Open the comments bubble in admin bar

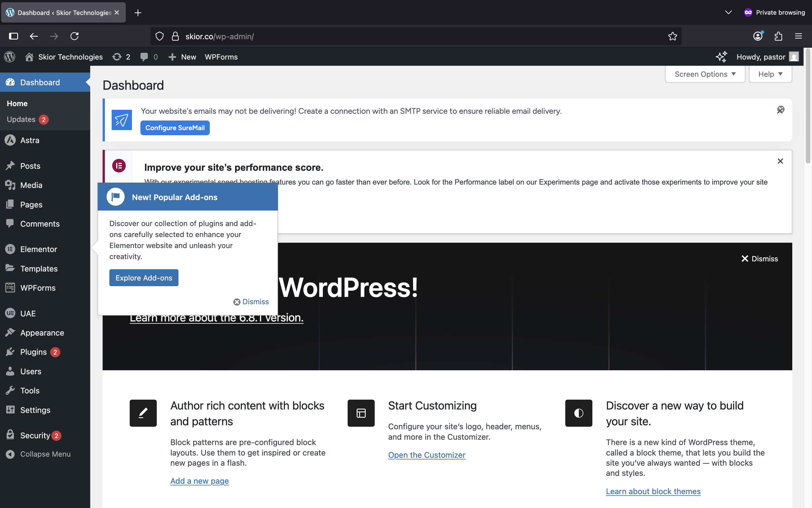(x=144, y=57)
